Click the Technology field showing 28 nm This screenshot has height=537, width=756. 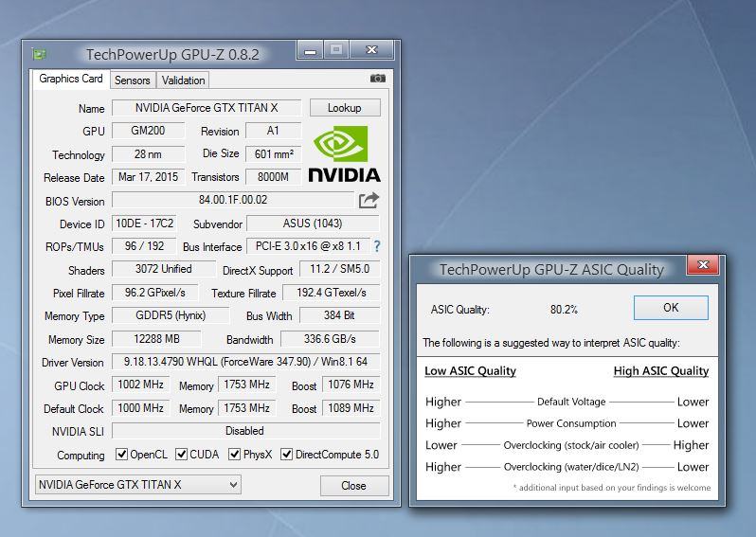tap(148, 154)
